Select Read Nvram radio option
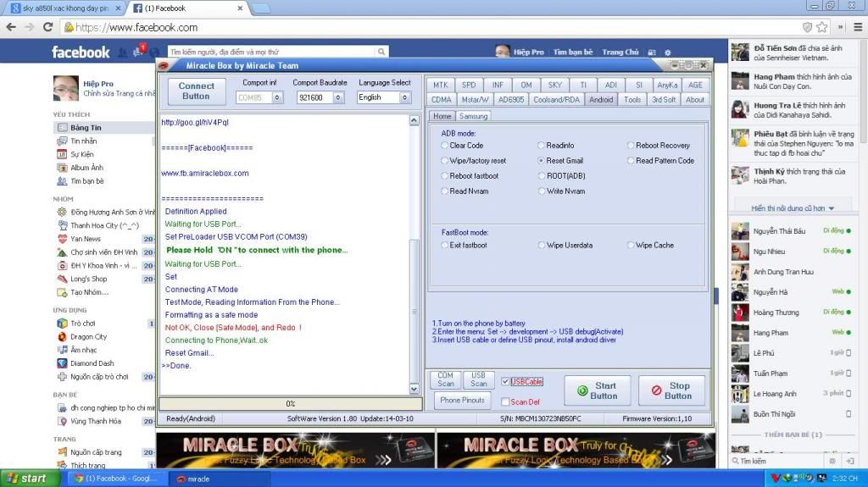This screenshot has height=487, width=868. pyautogui.click(x=444, y=191)
